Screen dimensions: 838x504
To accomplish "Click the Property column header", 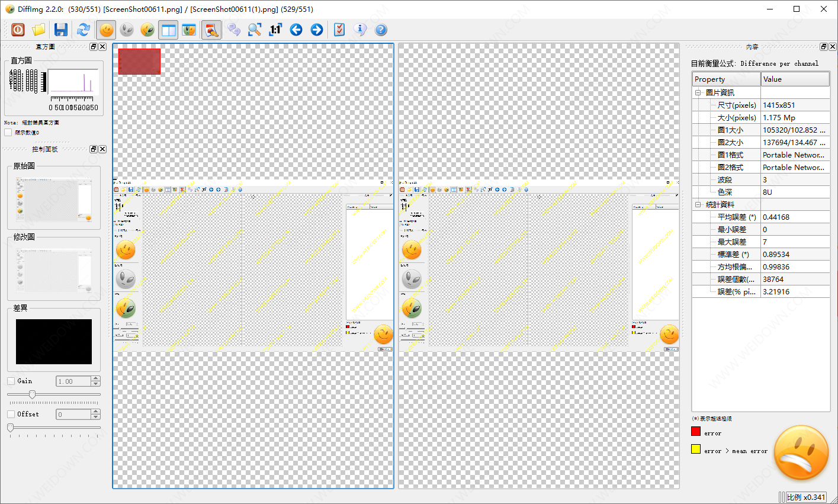I will (x=727, y=79).
